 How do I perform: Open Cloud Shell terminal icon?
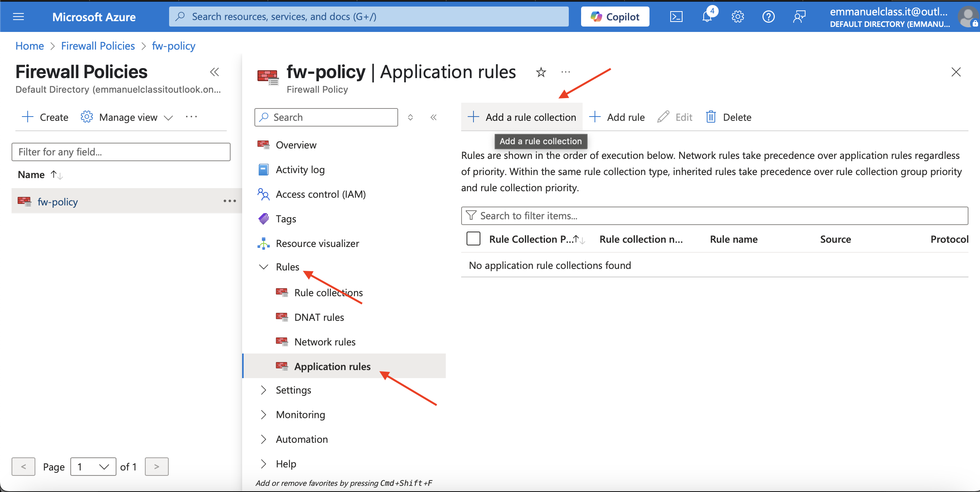[x=676, y=17]
